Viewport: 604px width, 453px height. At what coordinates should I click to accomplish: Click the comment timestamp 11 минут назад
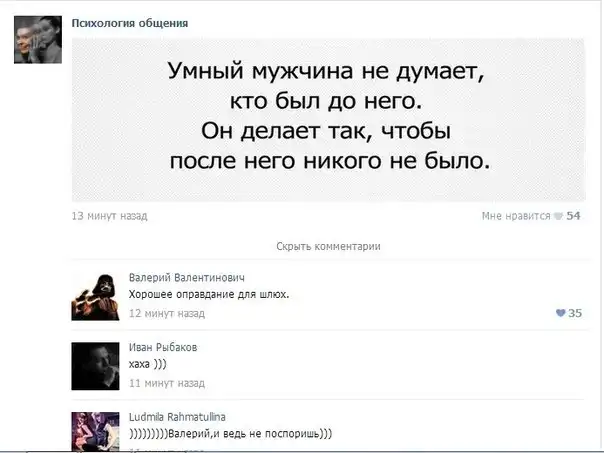[167, 383]
